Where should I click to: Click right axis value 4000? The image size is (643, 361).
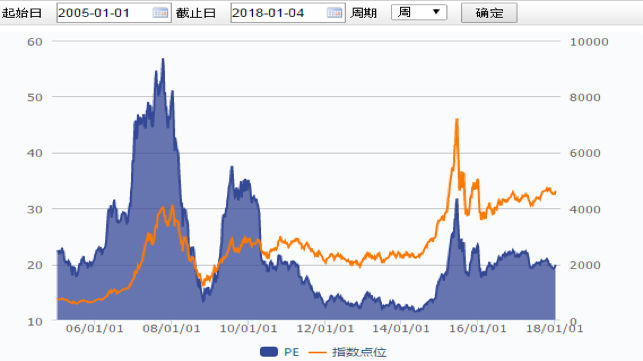[585, 210]
